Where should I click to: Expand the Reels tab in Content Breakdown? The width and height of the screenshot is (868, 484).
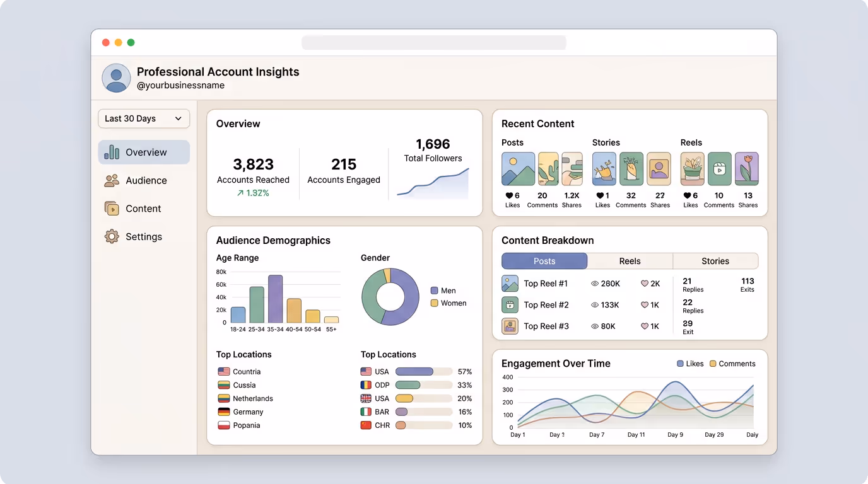coord(630,261)
